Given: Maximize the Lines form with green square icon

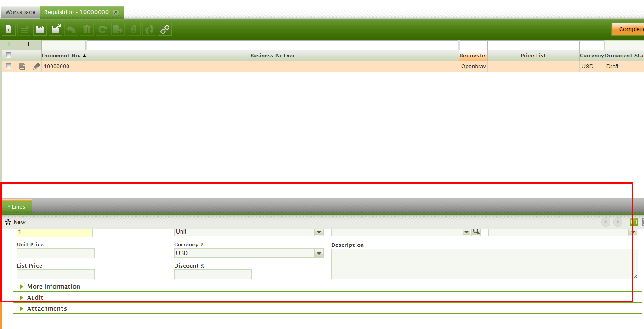Looking at the screenshot, I should click(634, 222).
